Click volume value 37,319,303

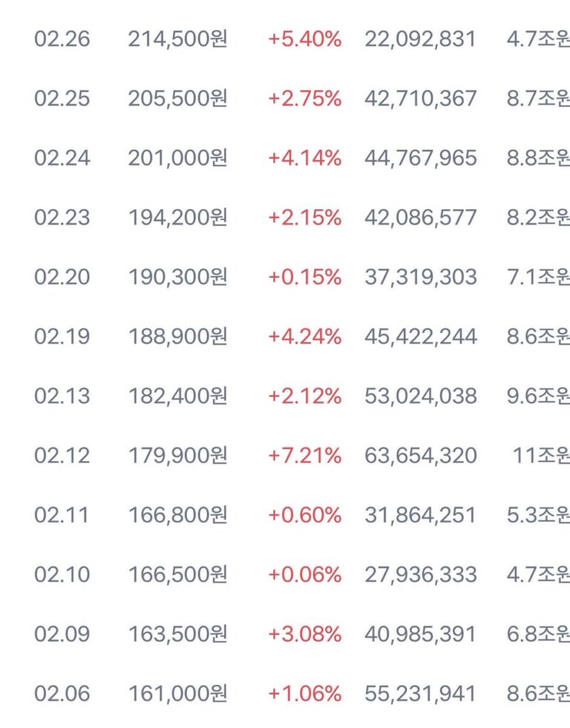point(420,277)
